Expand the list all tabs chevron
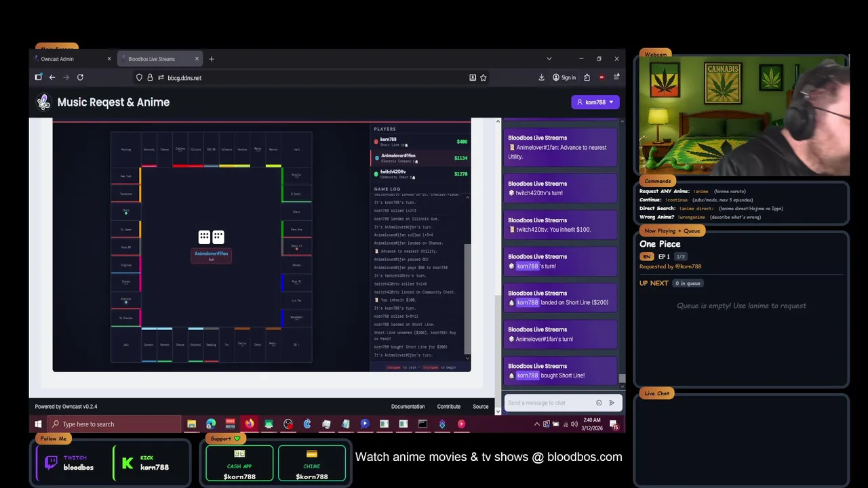868x488 pixels. pyautogui.click(x=549, y=59)
